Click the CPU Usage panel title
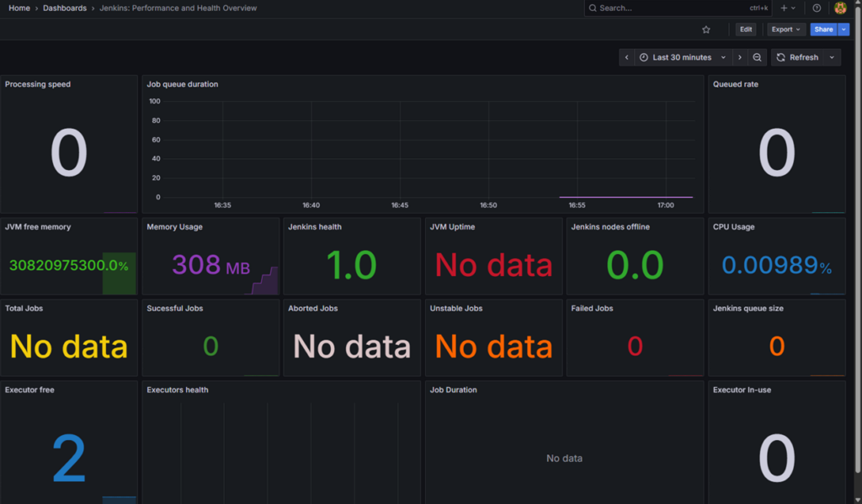Image resolution: width=862 pixels, height=504 pixels. point(733,227)
